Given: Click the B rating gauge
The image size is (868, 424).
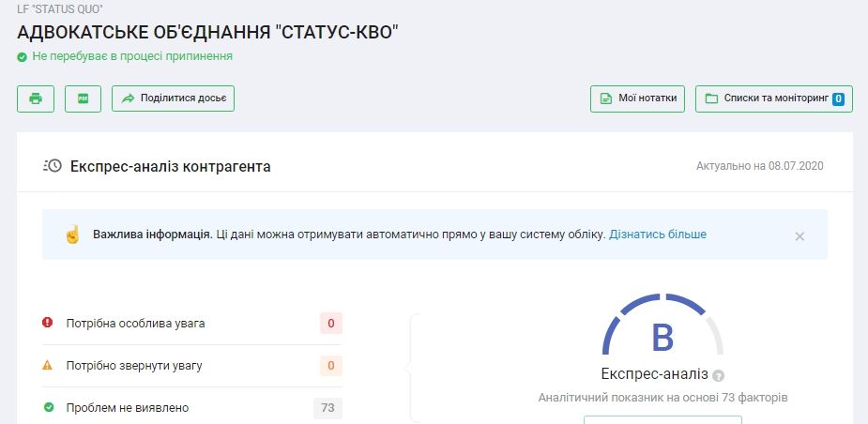Looking at the screenshot, I should coord(662,326).
